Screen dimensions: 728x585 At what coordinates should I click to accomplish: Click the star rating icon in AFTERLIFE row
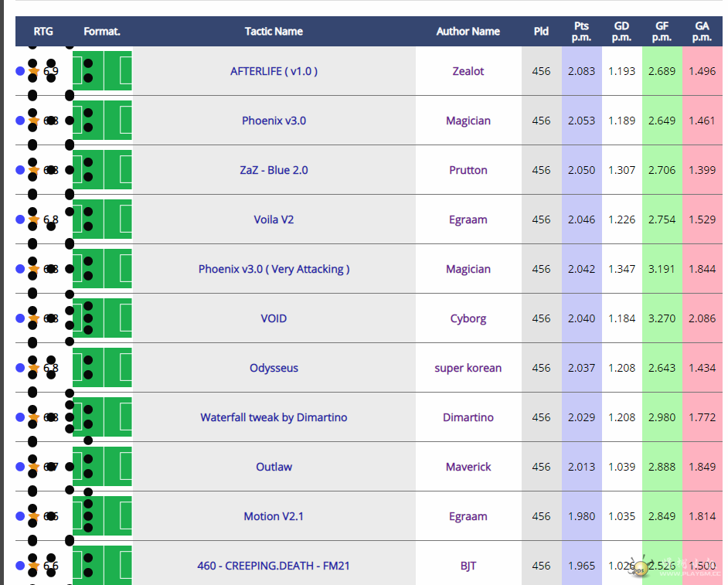pyautogui.click(x=33, y=71)
